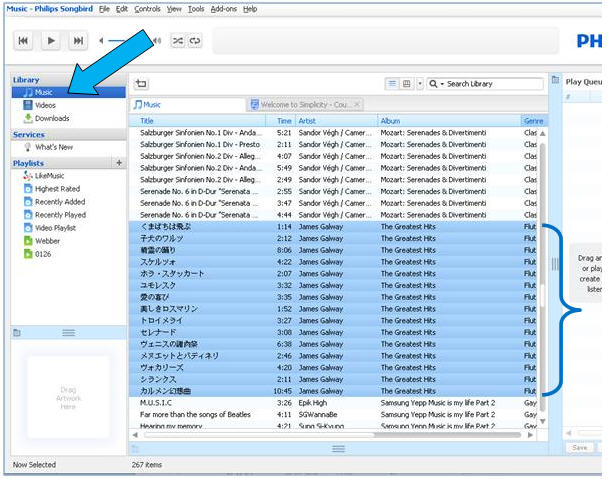Sort by the Artist column
The width and height of the screenshot is (608, 479).
click(x=336, y=121)
